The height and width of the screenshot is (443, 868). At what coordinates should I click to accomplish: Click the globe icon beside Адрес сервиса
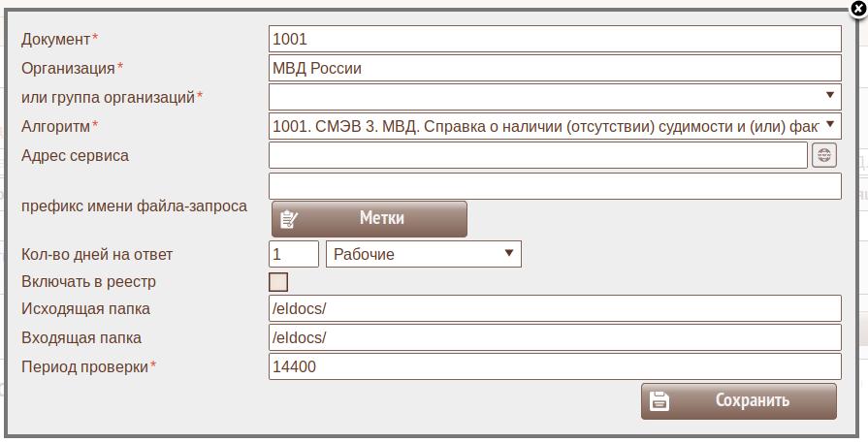[823, 155]
